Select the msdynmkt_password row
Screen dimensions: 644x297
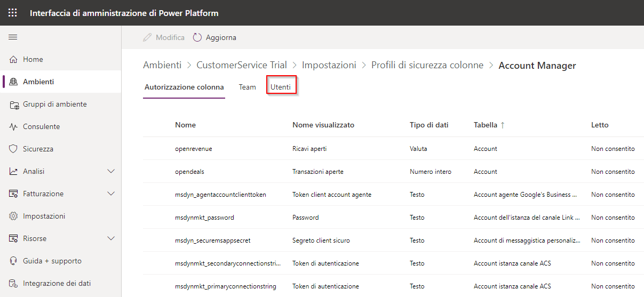[393, 218]
